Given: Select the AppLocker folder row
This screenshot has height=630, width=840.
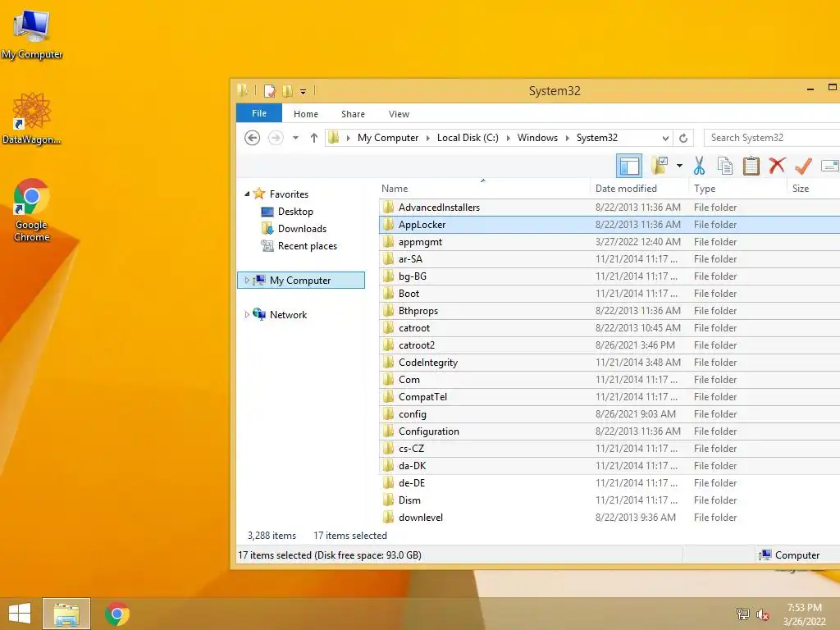Looking at the screenshot, I should click(x=609, y=225).
